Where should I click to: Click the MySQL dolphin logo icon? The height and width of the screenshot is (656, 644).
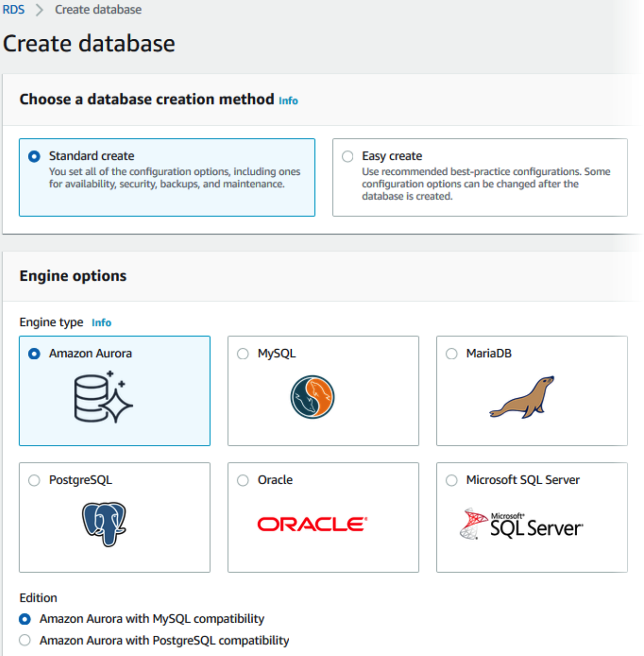click(312, 397)
